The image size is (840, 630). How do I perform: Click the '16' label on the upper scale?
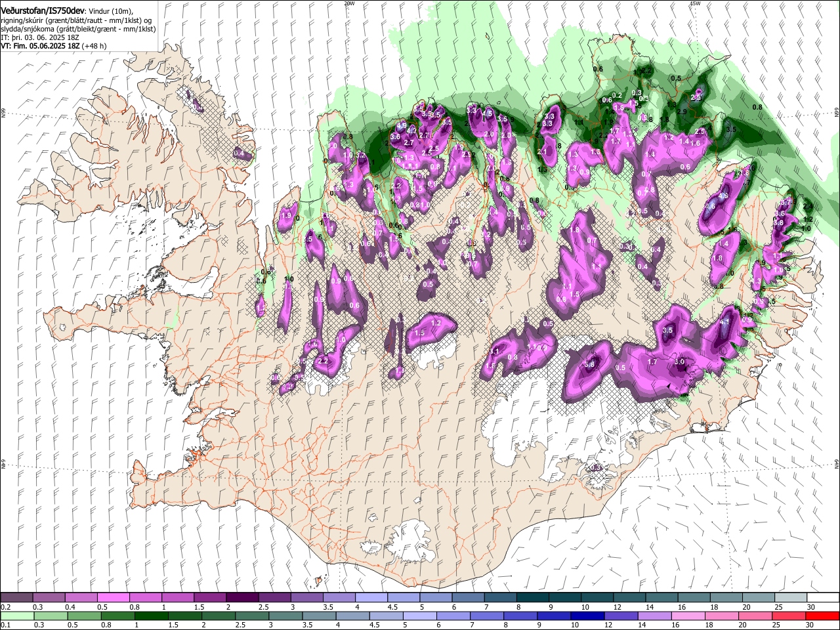click(x=682, y=606)
